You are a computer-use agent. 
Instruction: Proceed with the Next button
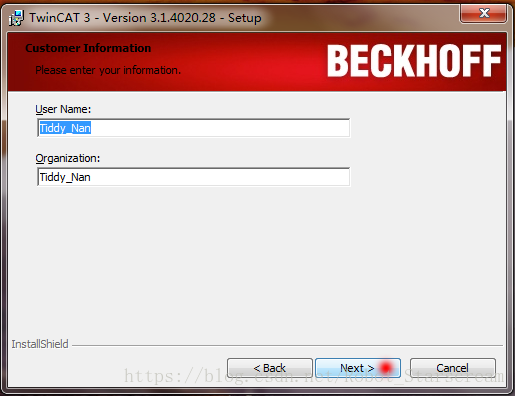tap(358, 368)
